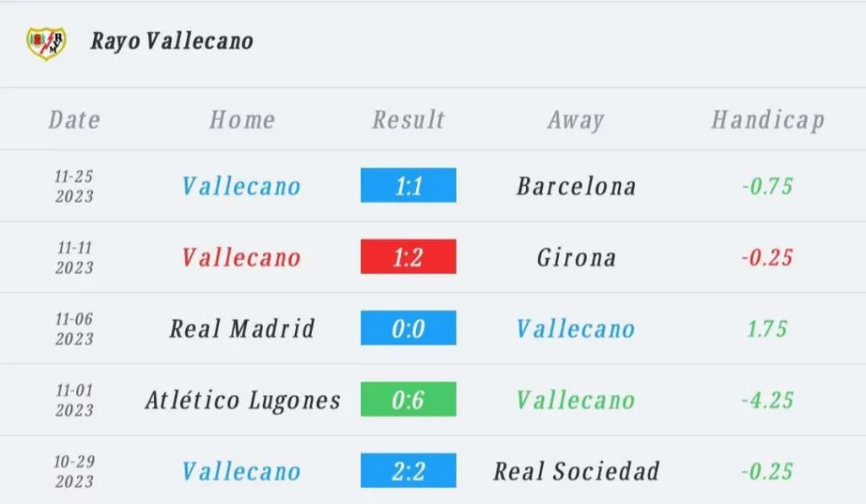Viewport: 866px width, 504px height.
Task: Click the 2:2 result versus Real Sociedad
Action: click(x=408, y=470)
